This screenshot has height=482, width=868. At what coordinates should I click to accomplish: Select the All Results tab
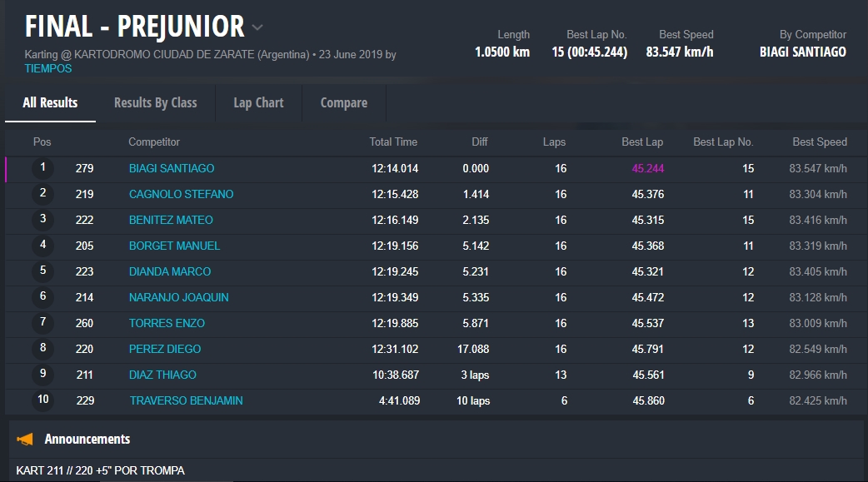tap(50, 103)
